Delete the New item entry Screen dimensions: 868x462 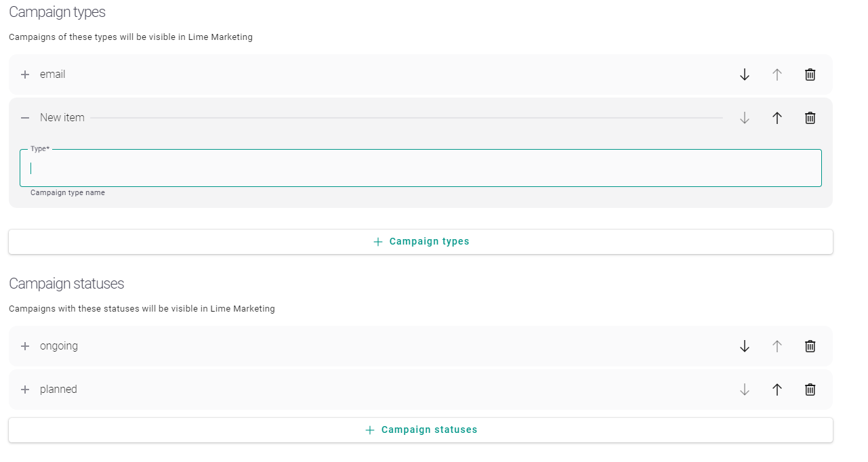coord(810,118)
